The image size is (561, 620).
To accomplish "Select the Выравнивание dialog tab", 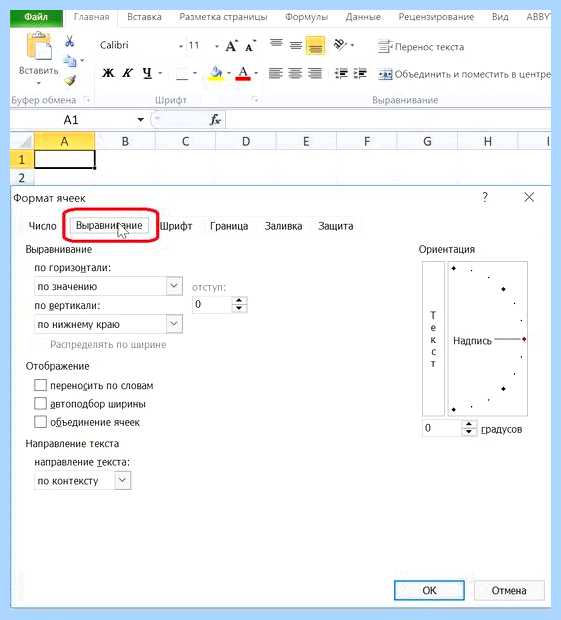I will click(109, 225).
